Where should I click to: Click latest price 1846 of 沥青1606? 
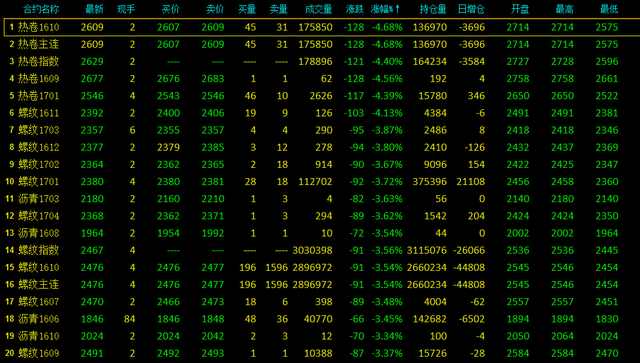(92, 318)
